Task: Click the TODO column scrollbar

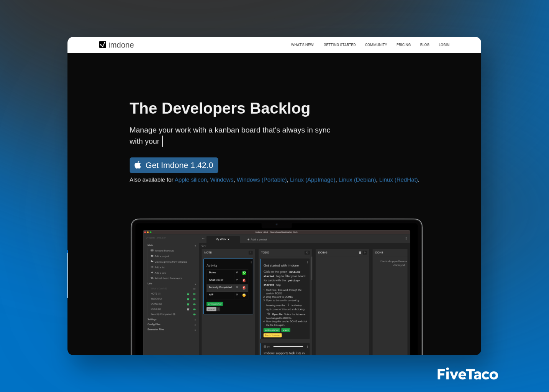Action: click(312, 269)
